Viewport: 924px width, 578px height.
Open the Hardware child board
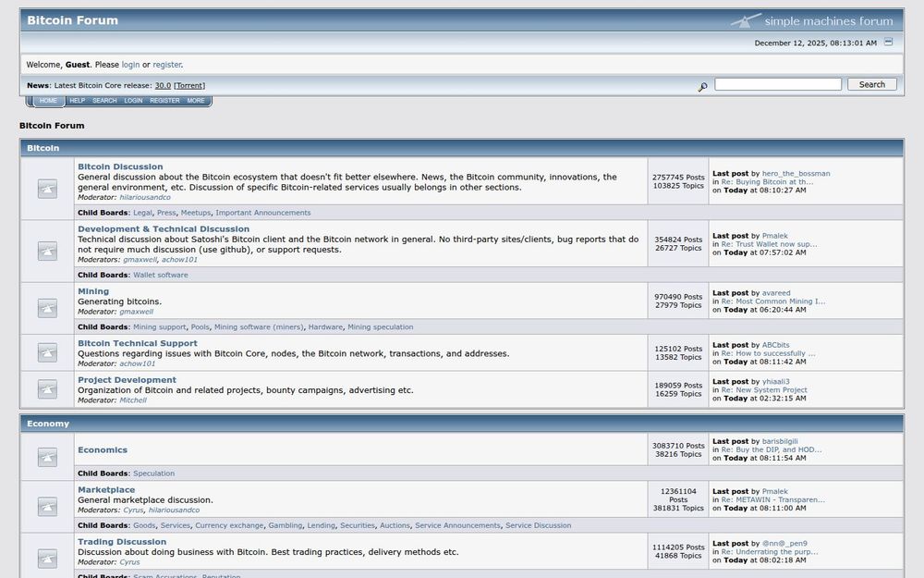click(x=325, y=326)
